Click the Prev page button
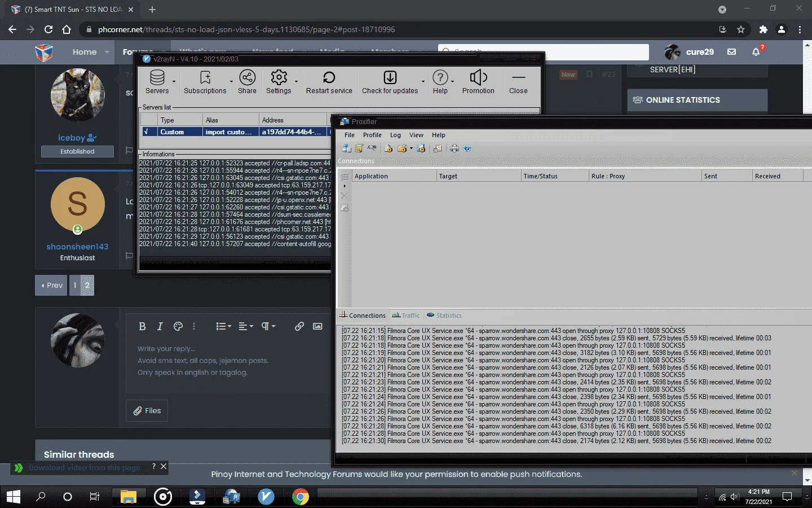 pos(51,286)
